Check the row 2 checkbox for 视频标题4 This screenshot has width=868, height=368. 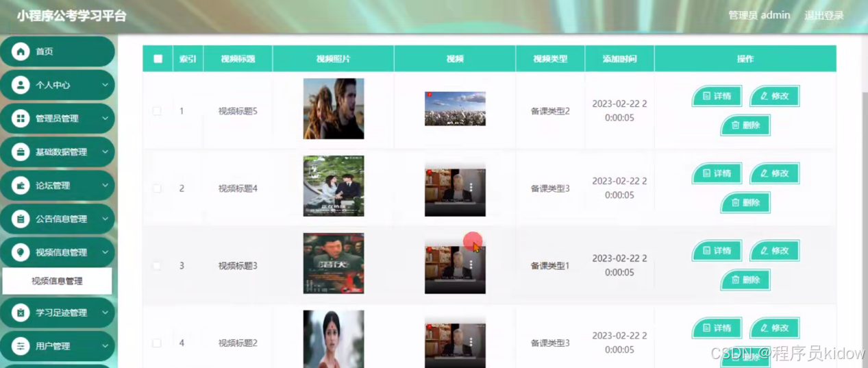point(157,188)
